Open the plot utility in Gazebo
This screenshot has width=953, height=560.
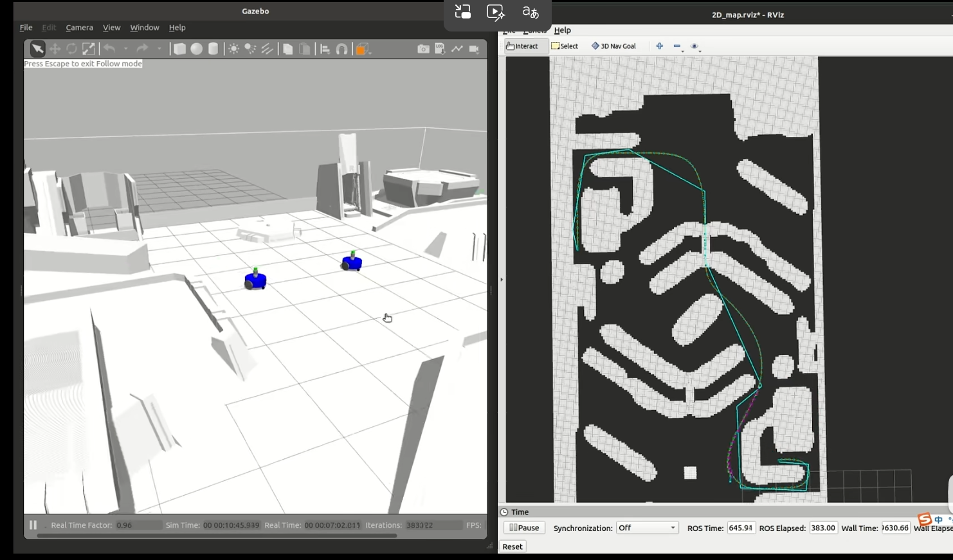tap(457, 49)
